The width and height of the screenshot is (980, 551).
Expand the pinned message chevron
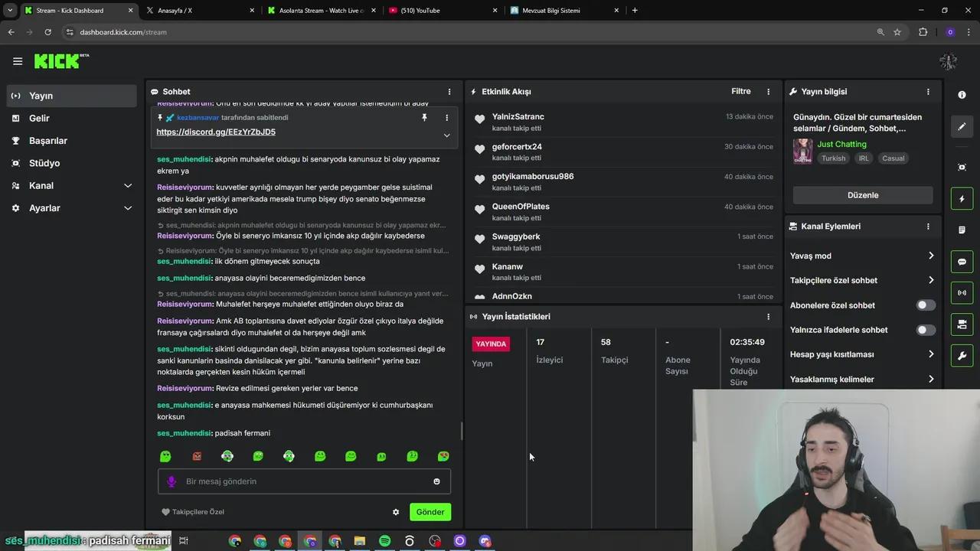coord(447,135)
